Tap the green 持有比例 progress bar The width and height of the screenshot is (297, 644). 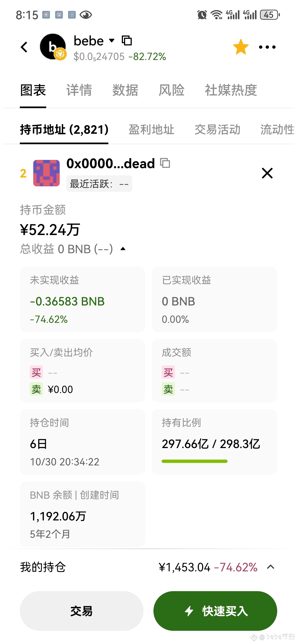(194, 461)
